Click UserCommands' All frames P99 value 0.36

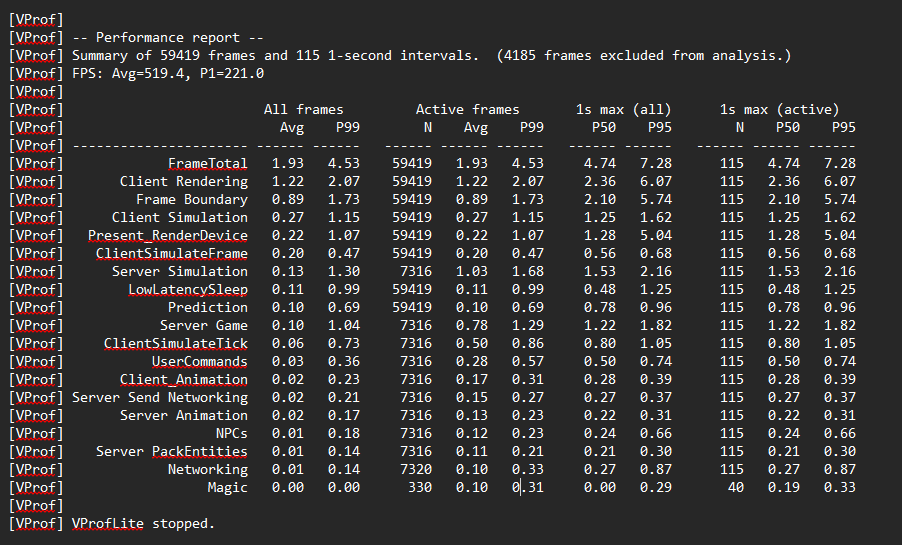tap(344, 361)
